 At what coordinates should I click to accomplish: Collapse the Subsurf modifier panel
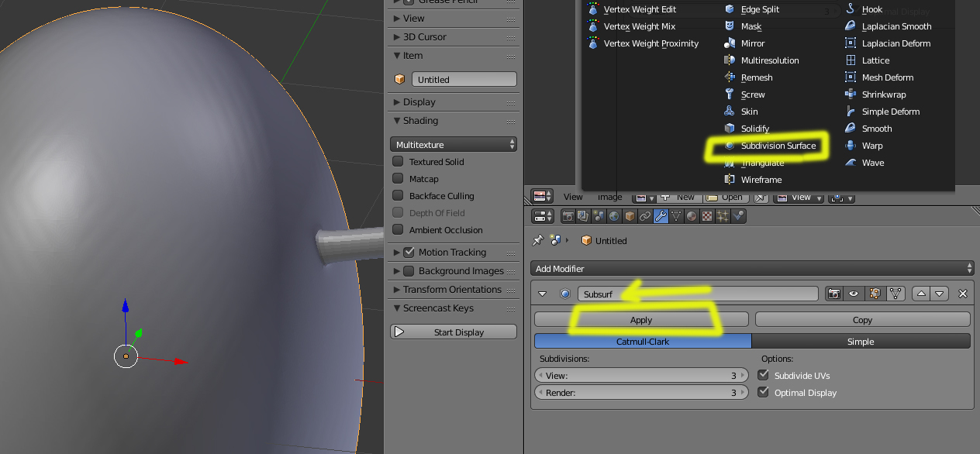[543, 294]
